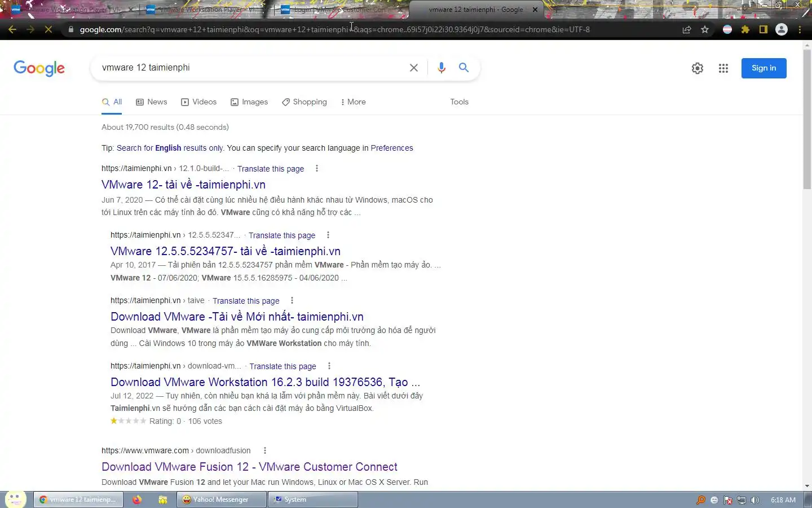Expand the More search filters menu
Image resolution: width=812 pixels, height=508 pixels.
point(353,102)
